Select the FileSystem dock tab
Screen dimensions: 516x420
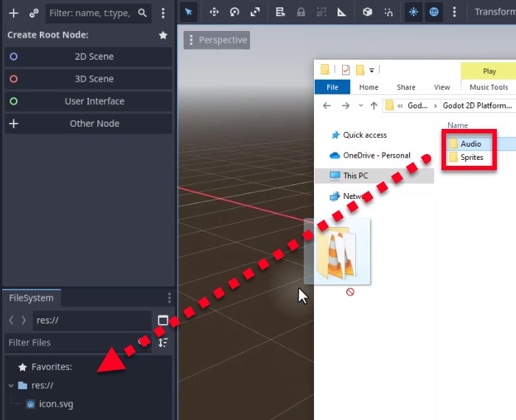point(31,298)
